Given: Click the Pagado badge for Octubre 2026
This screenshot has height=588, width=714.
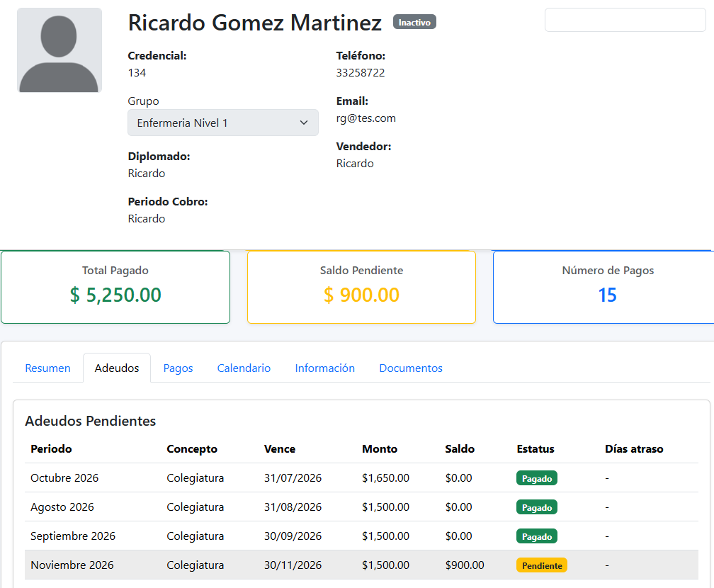Looking at the screenshot, I should point(537,478).
